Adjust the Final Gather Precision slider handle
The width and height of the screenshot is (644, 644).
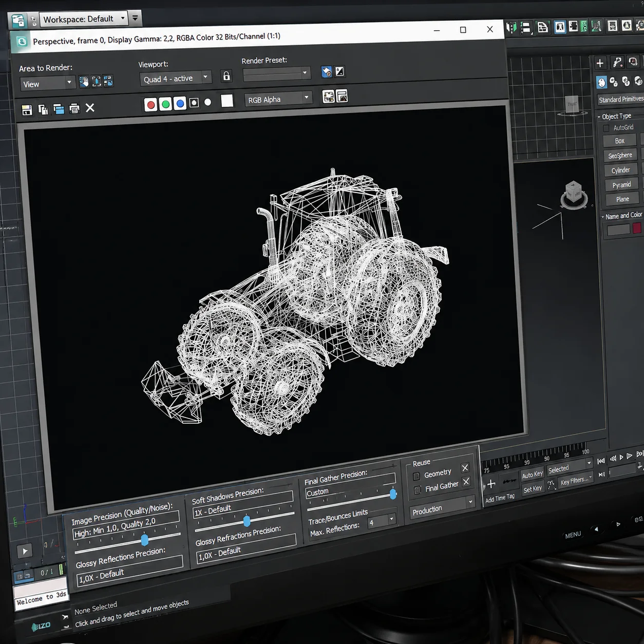393,494
